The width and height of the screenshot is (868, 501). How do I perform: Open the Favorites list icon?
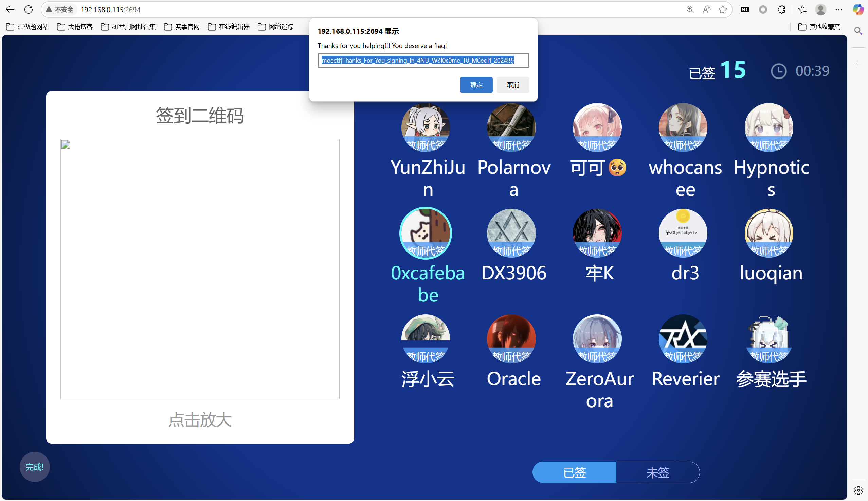(x=802, y=10)
